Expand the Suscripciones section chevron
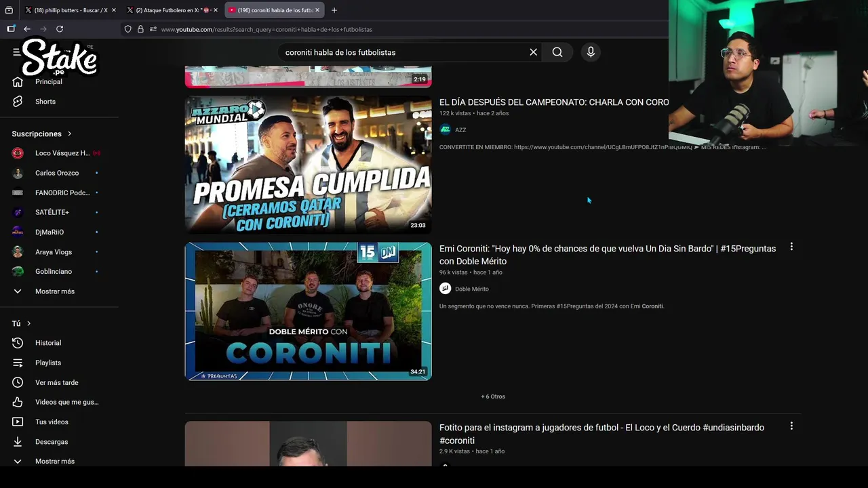Viewport: 868px width, 488px height. point(69,134)
